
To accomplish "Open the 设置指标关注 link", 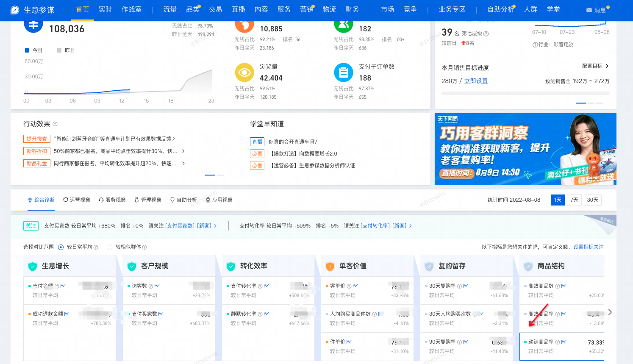I will pos(589,247).
